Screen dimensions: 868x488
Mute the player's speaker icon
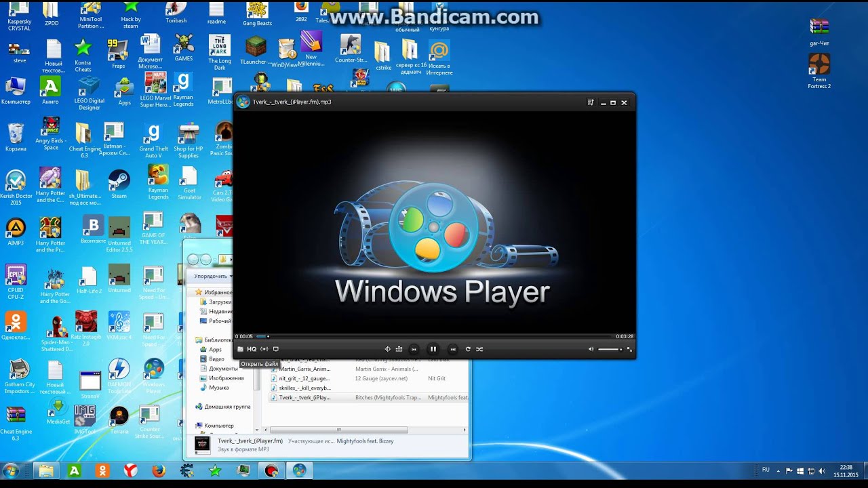tap(591, 349)
